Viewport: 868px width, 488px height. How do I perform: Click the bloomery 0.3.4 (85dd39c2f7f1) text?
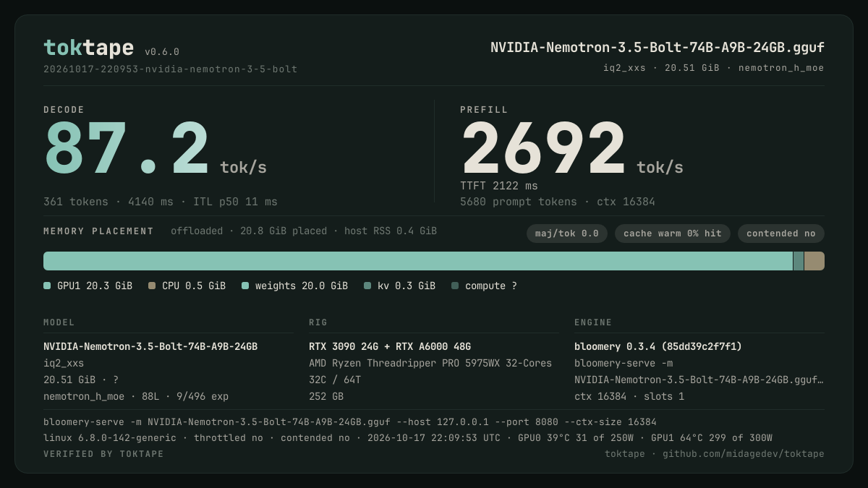click(658, 346)
